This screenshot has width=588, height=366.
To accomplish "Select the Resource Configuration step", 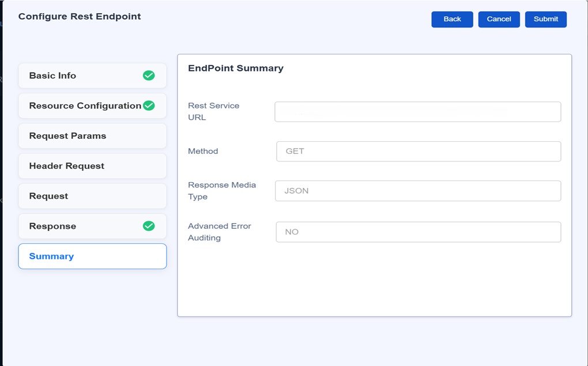I will click(81, 105).
